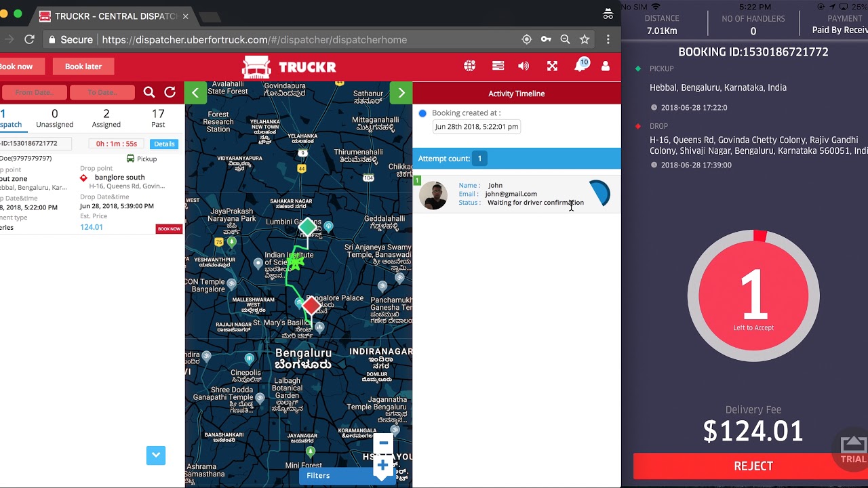Expand map with green right arrow
Screen dimensions: 868x488
(401, 93)
